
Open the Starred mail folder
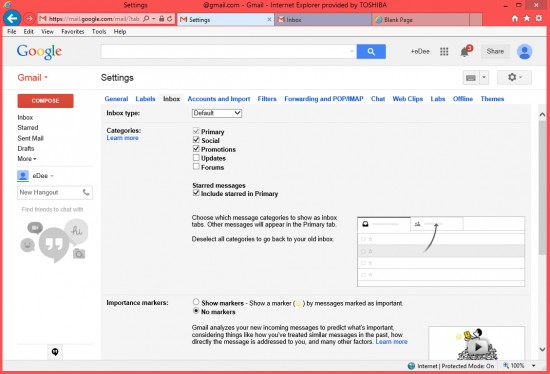click(28, 128)
